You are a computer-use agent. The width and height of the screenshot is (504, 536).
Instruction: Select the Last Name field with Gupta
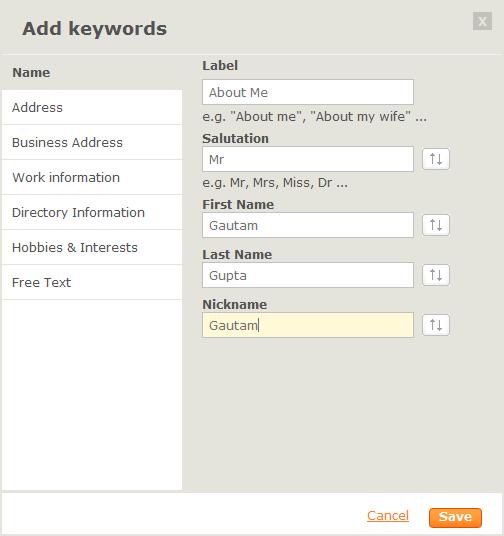pos(308,275)
